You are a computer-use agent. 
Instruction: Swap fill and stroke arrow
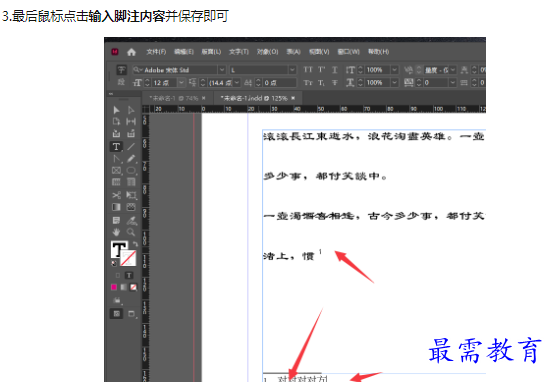pos(135,244)
